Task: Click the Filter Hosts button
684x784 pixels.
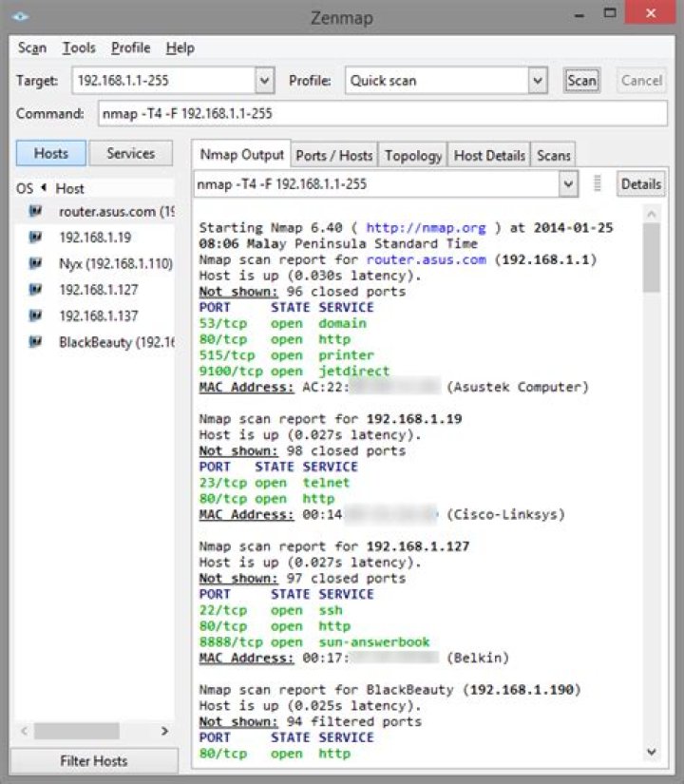Action: pos(94,760)
